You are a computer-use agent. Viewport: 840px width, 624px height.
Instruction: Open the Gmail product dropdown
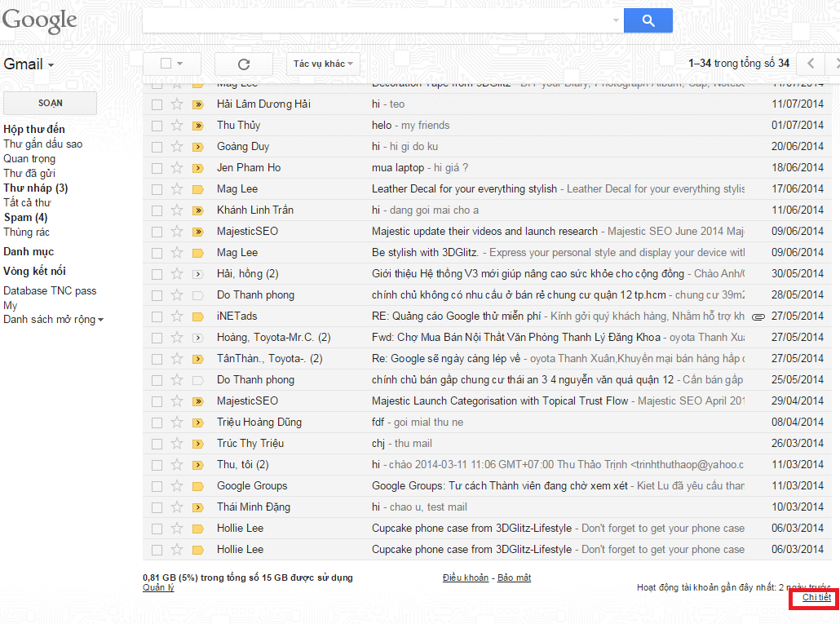29,64
